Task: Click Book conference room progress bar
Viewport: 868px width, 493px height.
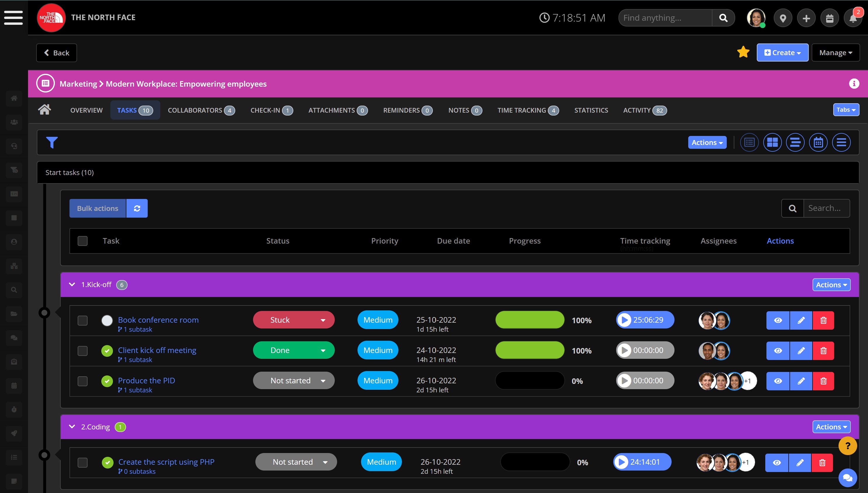Action: coord(530,320)
